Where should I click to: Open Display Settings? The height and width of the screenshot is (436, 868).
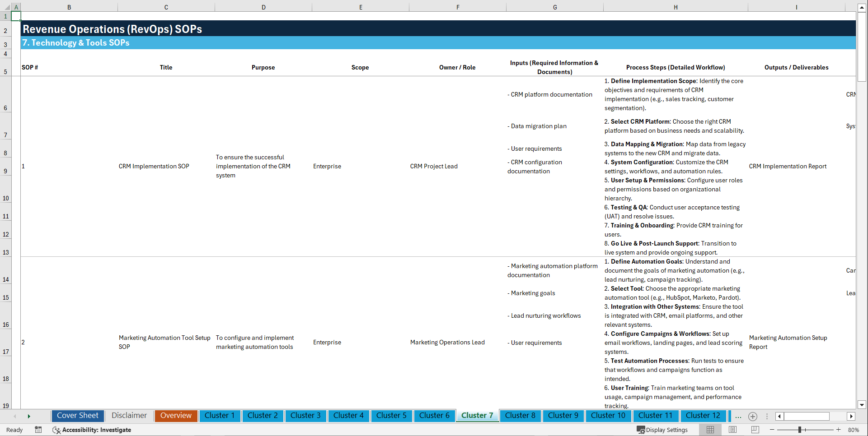pos(662,430)
